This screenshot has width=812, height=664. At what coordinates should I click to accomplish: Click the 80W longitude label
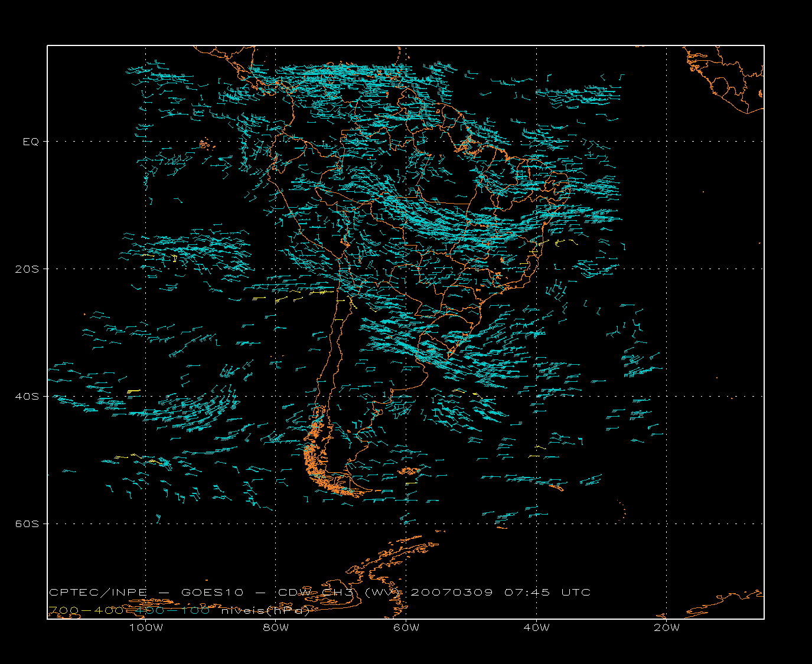point(276,628)
